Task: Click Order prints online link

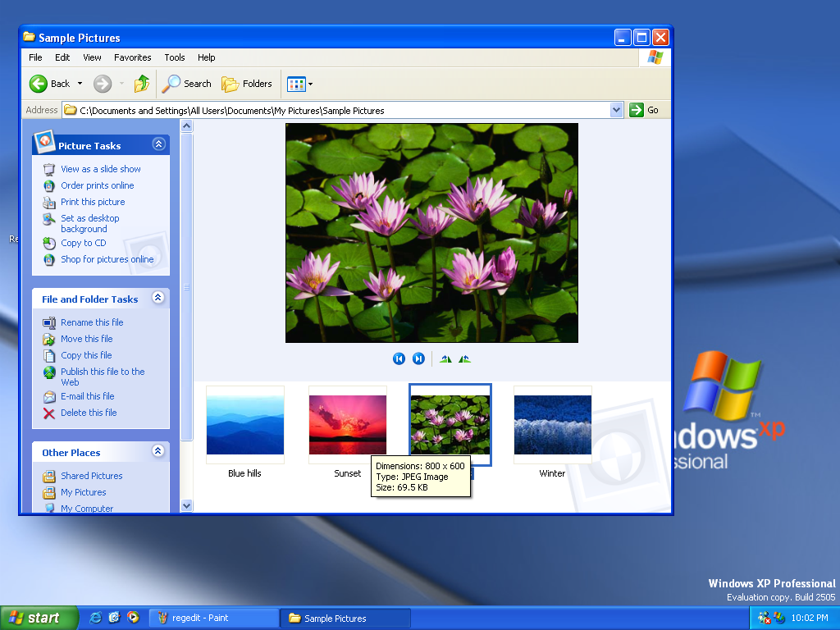Action: click(98, 185)
